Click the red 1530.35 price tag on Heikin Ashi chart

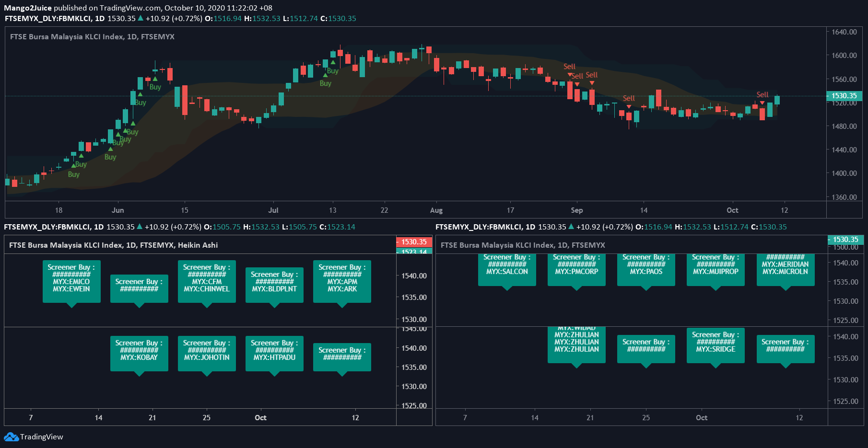tap(414, 242)
